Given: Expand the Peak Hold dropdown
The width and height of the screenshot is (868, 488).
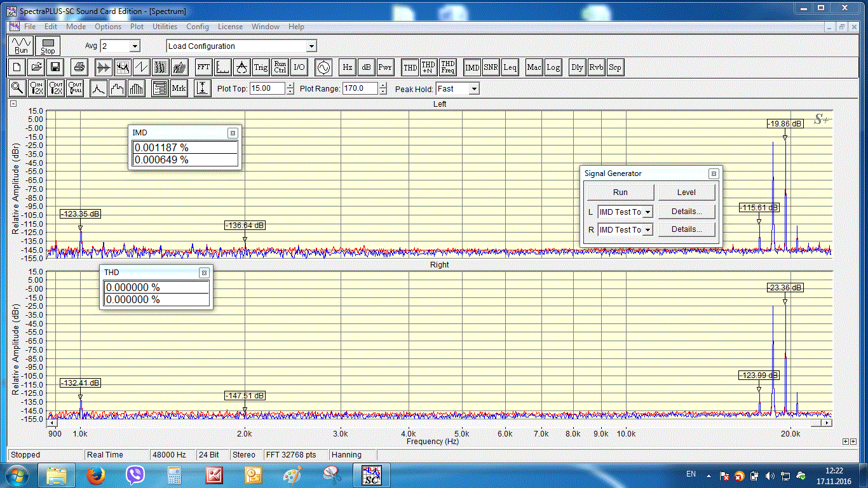Looking at the screenshot, I should tap(473, 89).
